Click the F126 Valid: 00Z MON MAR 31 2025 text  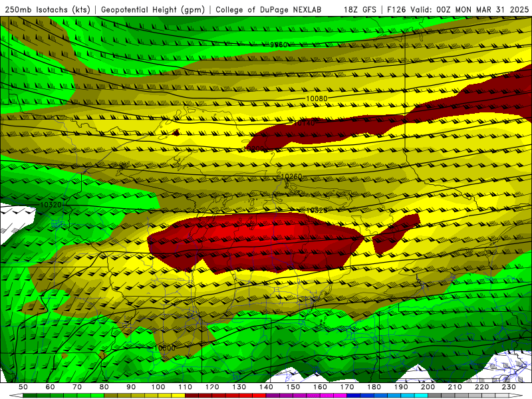pyautogui.click(x=458, y=9)
